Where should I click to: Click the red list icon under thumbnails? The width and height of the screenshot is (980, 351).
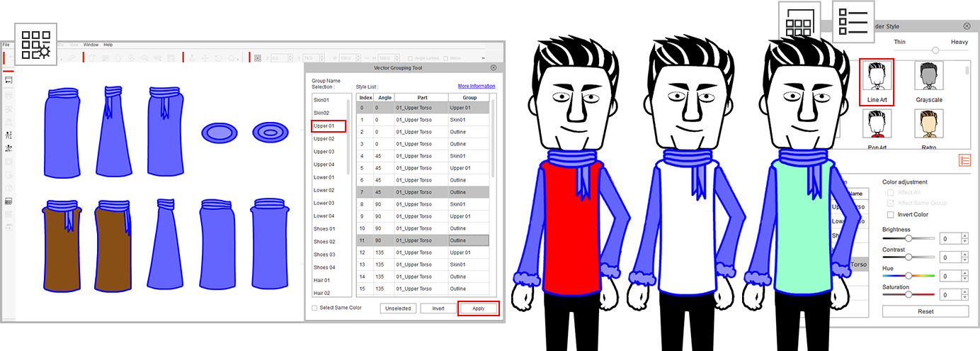click(x=964, y=161)
